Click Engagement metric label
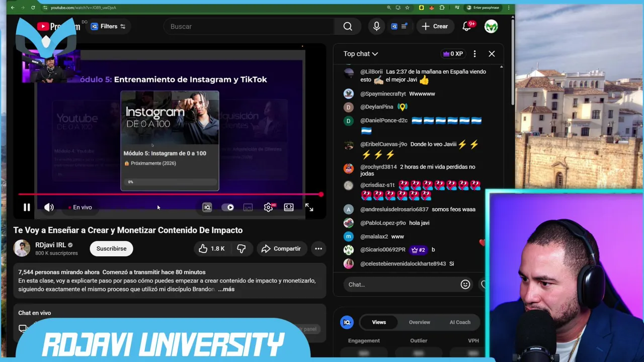The width and height of the screenshot is (644, 362). tap(364, 340)
